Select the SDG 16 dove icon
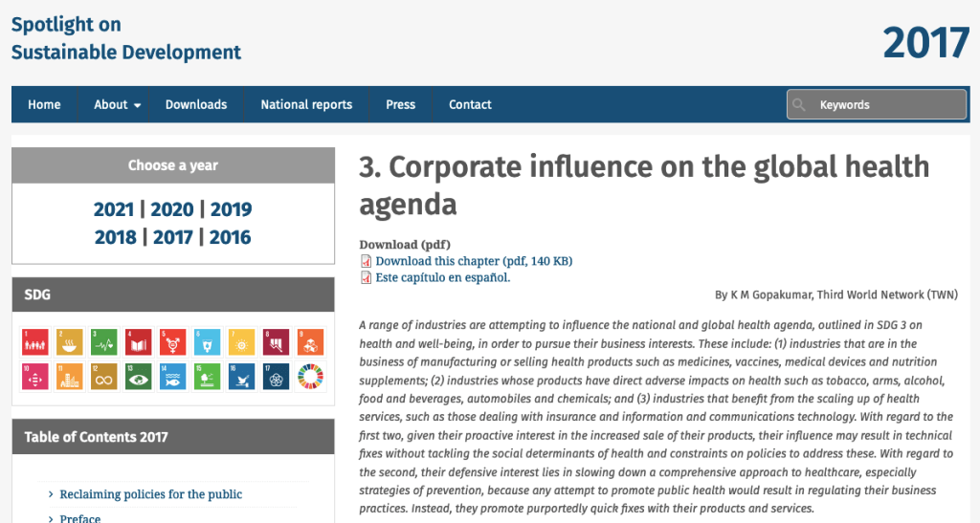 coord(242,376)
